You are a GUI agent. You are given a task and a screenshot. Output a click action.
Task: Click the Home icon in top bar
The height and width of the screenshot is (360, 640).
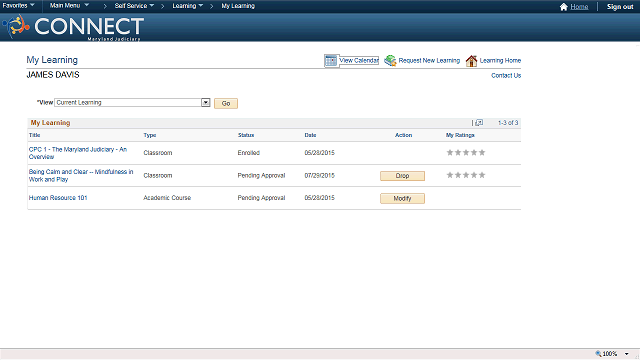tap(564, 7)
